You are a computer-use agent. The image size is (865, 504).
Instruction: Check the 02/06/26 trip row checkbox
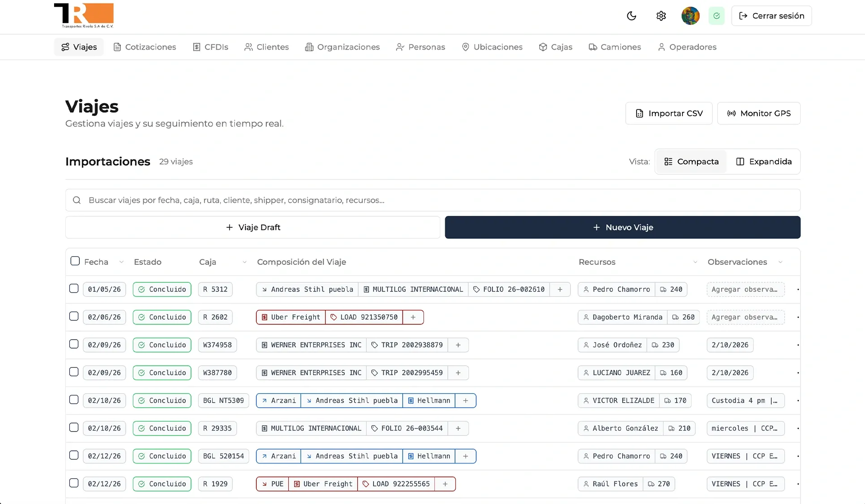coord(74,316)
